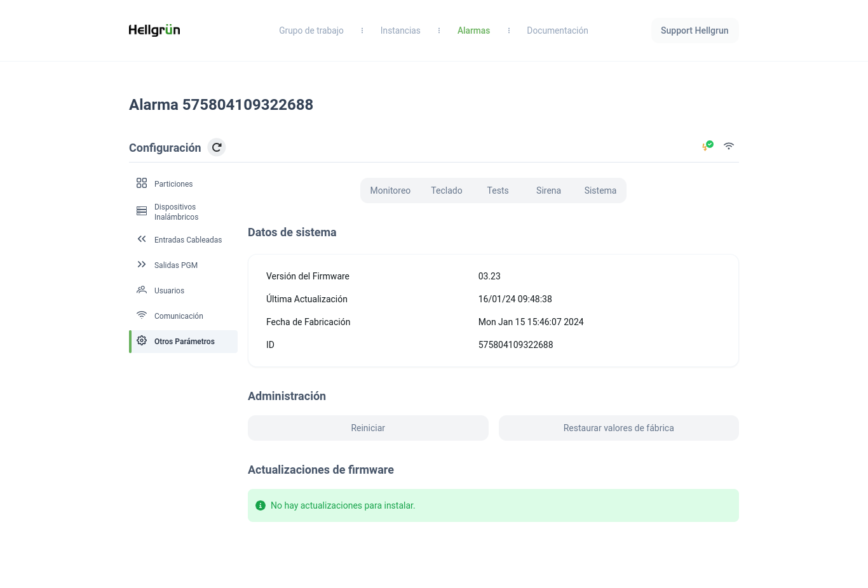
Task: Click the Entradas Cableadas double-chevron icon
Action: pyautogui.click(x=142, y=239)
